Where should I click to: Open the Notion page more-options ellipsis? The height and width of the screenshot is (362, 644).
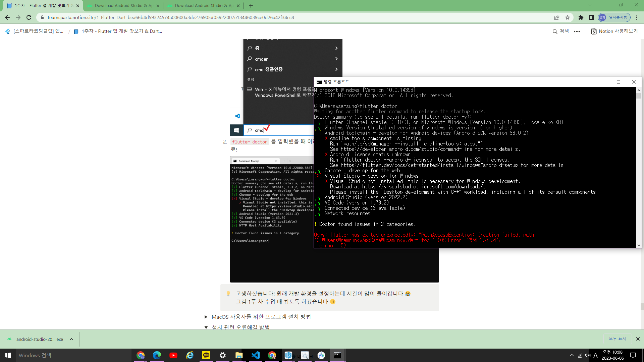tap(577, 32)
